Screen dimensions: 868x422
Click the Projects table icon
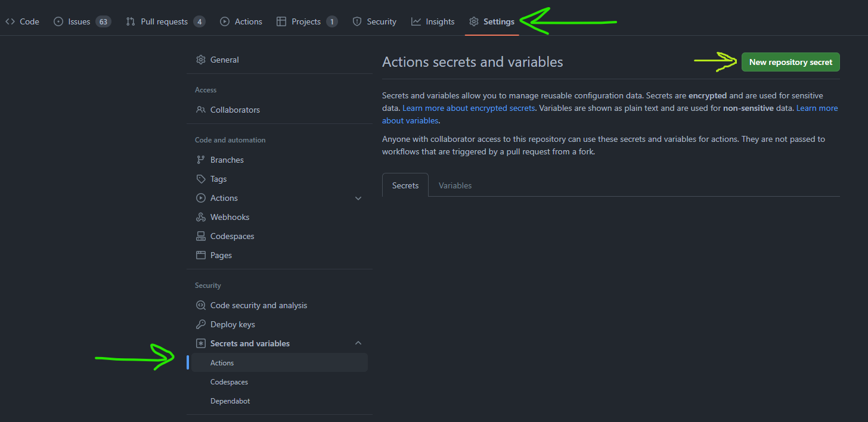coord(281,21)
